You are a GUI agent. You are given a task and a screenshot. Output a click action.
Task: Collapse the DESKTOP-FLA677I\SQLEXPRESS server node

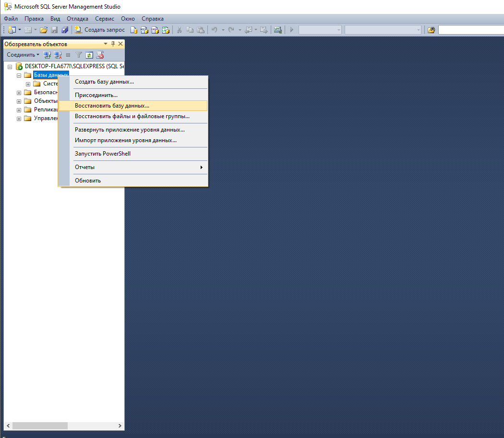tap(10, 67)
